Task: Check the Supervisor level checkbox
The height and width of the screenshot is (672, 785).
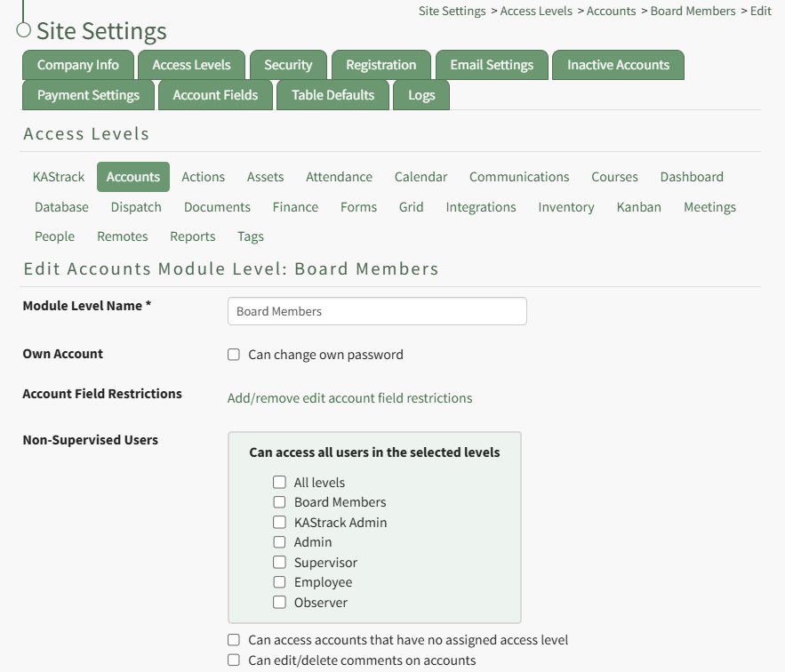Action: tap(279, 563)
